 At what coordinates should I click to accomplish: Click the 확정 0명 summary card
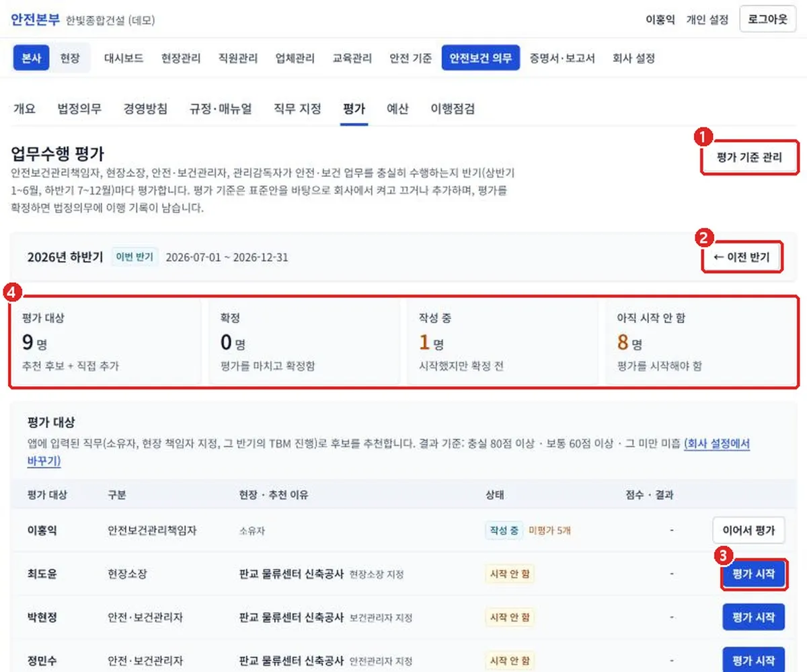304,342
